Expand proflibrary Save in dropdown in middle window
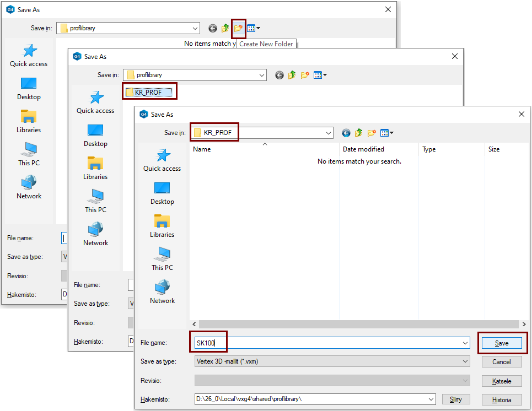Image resolution: width=532 pixels, height=411 pixels. click(262, 75)
